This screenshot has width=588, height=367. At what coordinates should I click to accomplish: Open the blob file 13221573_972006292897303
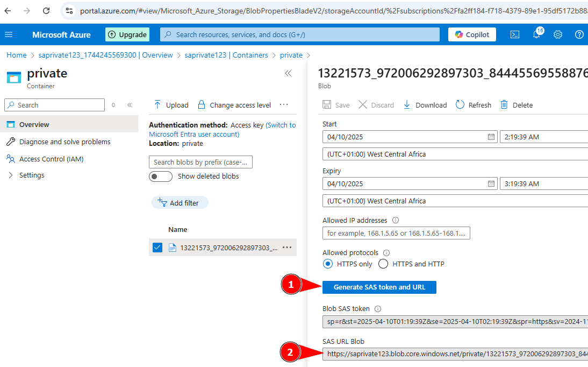pos(229,248)
